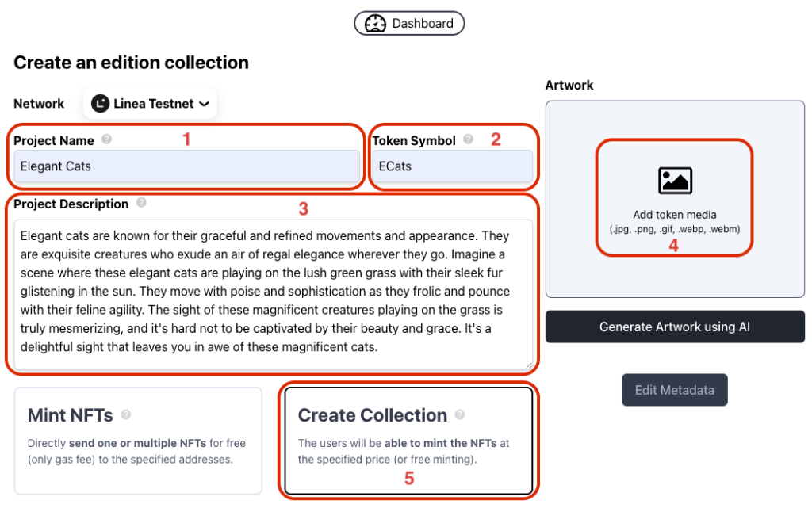
Task: Click inside the Project Description textarea
Action: [272, 293]
